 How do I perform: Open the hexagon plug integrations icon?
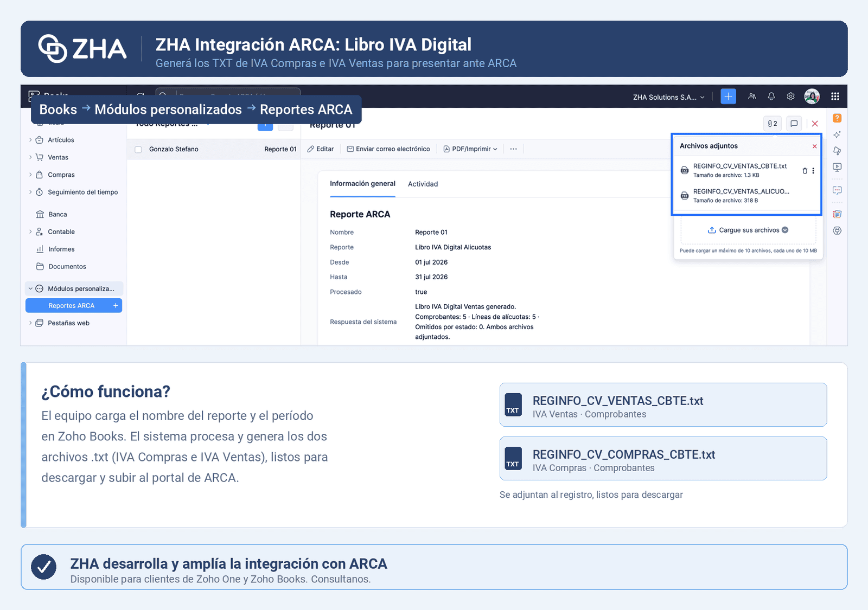837,230
